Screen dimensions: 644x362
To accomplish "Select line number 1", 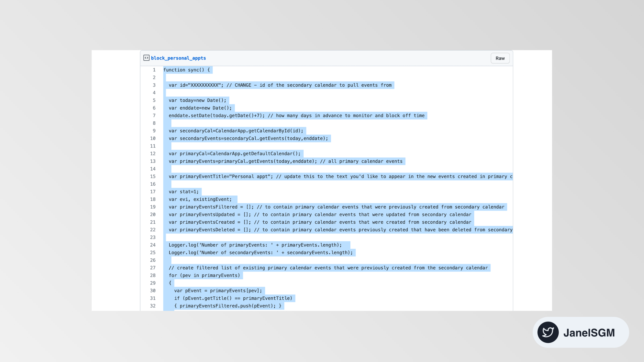I will [x=154, y=70].
